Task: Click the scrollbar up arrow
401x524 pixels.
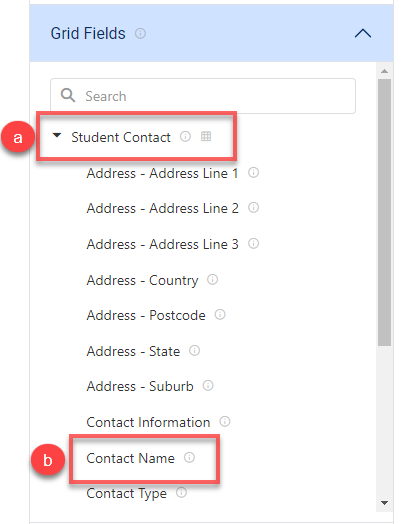Action: pos(384,71)
